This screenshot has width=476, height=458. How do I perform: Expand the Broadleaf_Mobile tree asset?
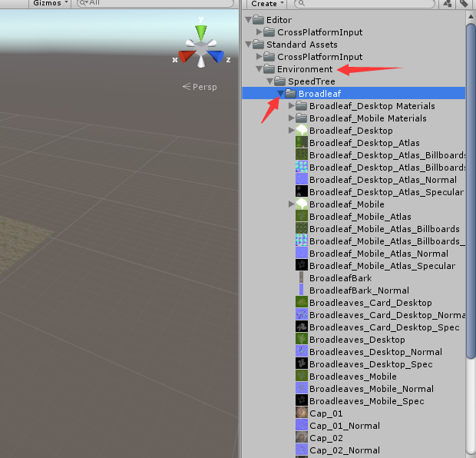pyautogui.click(x=292, y=204)
